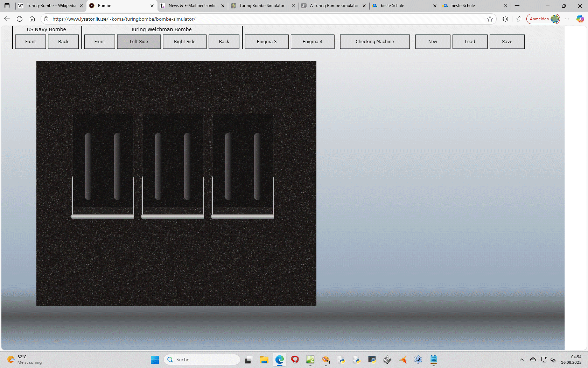Click the Windows taskbar search box
Viewport: 588px width, 368px height.
202,360
